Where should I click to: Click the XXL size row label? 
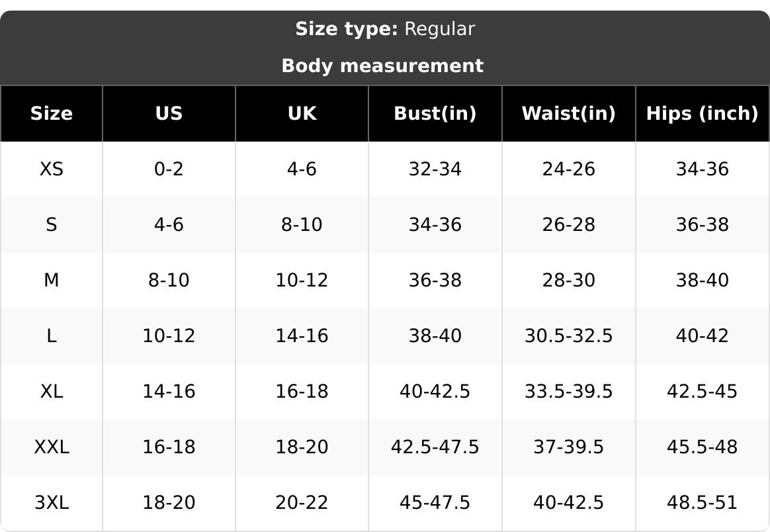click(x=52, y=447)
